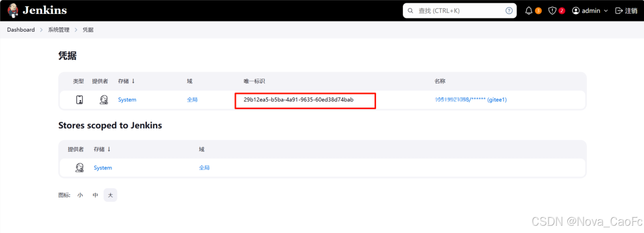Click the 凭据 page heading
644x233 pixels.
coord(68,56)
